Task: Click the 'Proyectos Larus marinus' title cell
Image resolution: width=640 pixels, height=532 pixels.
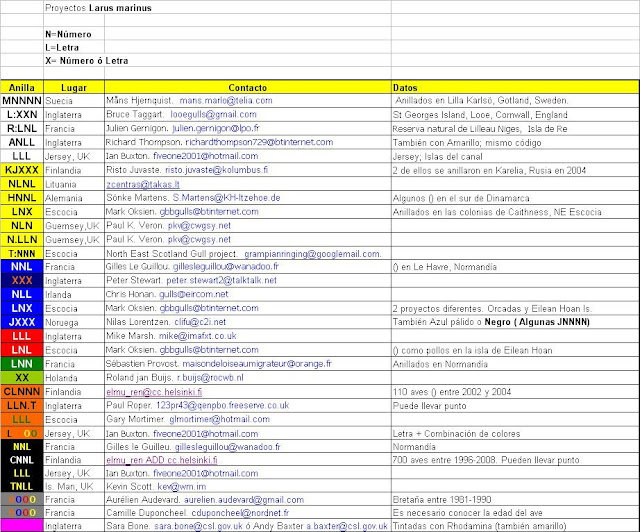Action: pyautogui.click(x=98, y=8)
